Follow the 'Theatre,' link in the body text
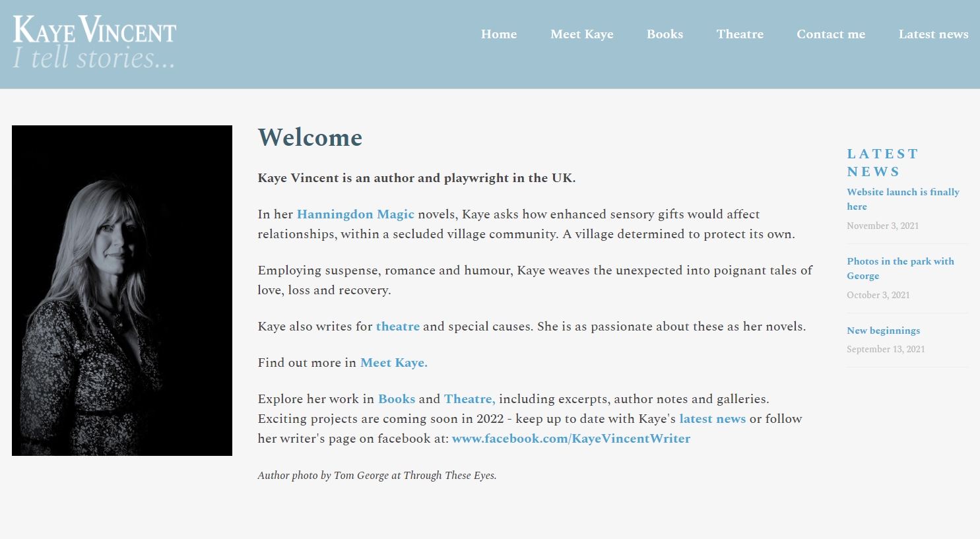The height and width of the screenshot is (539, 980). [470, 398]
